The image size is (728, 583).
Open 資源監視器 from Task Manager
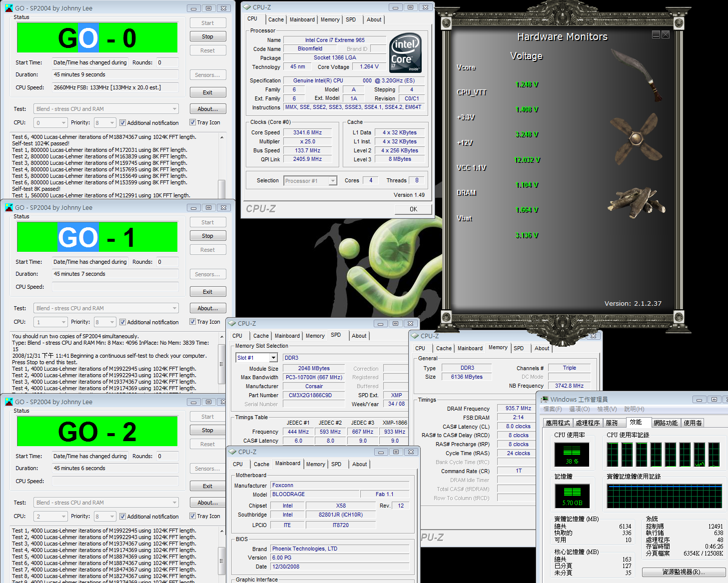(683, 572)
